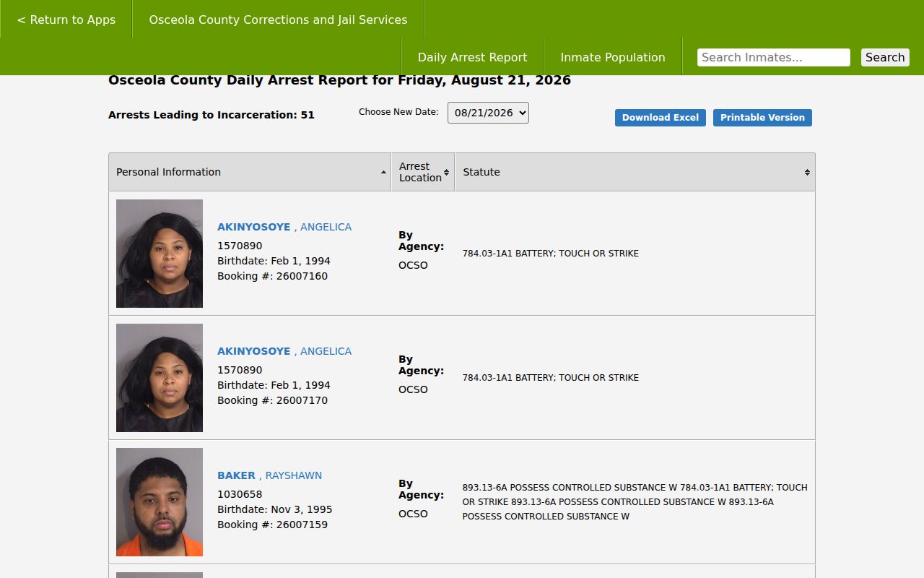Open the 08/21/2026 date dropdown
Screen dimensions: 924x578
click(488, 113)
